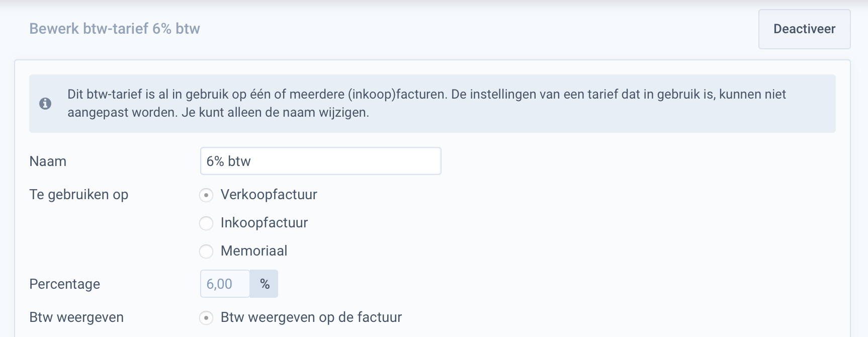The width and height of the screenshot is (868, 337).
Task: Click the informational warning message text
Action: [x=426, y=103]
